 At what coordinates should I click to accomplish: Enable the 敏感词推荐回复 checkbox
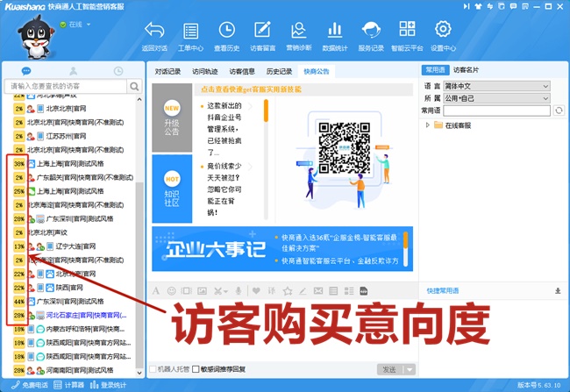click(196, 369)
